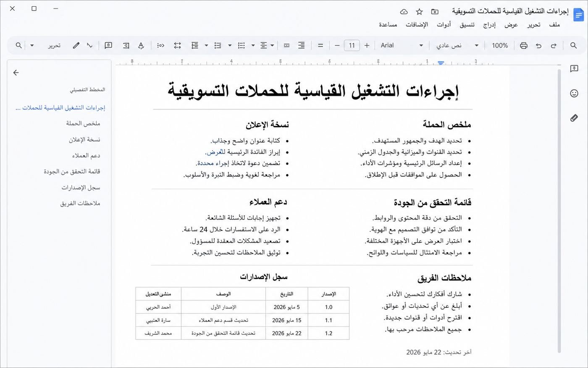Click the emoji reaction smiley icon
Viewport: 588px width, 368px height.
(574, 93)
